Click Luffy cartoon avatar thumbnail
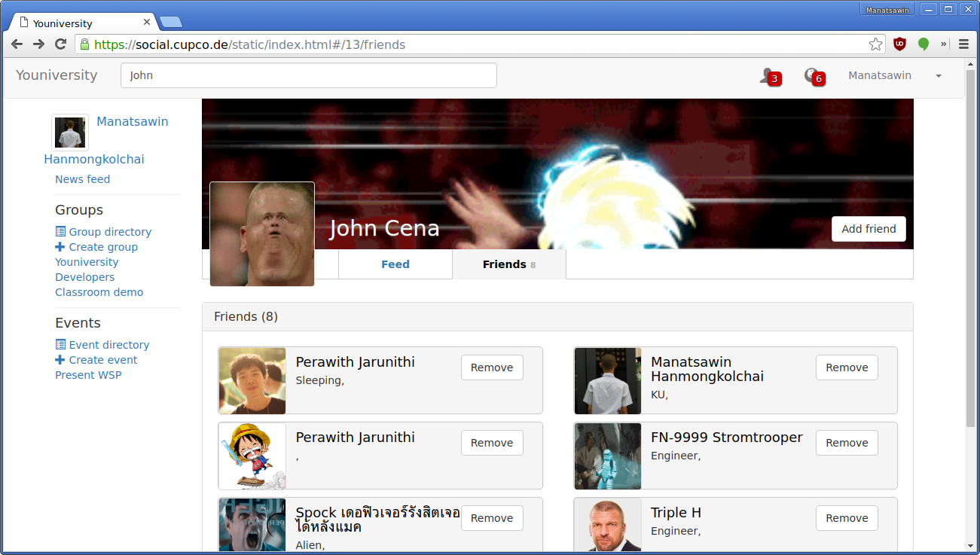The height and width of the screenshot is (555, 980). coord(252,456)
